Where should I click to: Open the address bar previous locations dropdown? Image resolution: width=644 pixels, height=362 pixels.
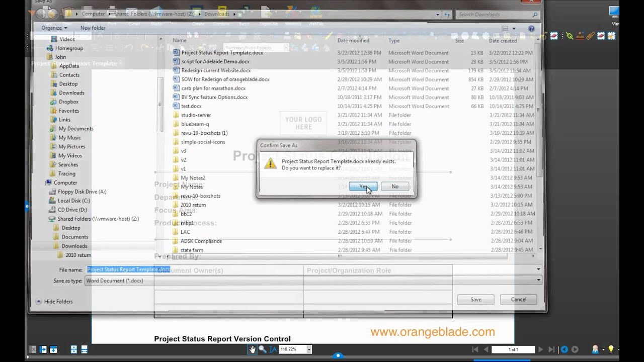[438, 15]
